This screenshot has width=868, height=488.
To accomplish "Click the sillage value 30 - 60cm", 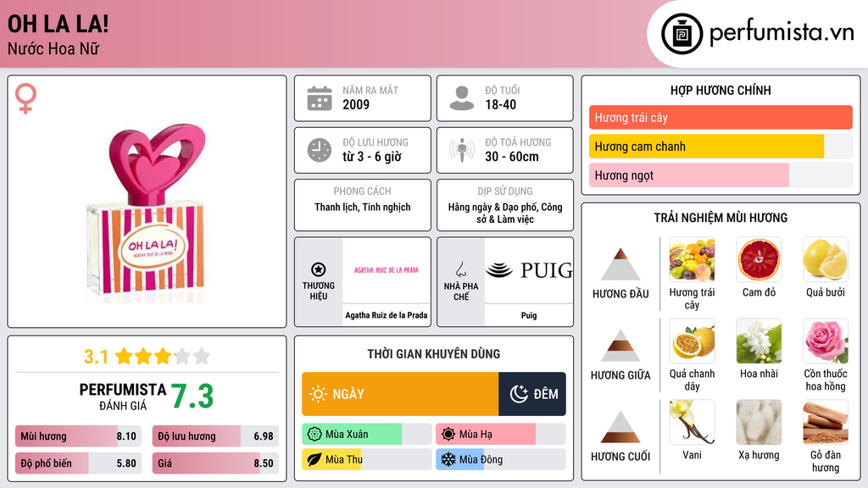I will (x=512, y=157).
